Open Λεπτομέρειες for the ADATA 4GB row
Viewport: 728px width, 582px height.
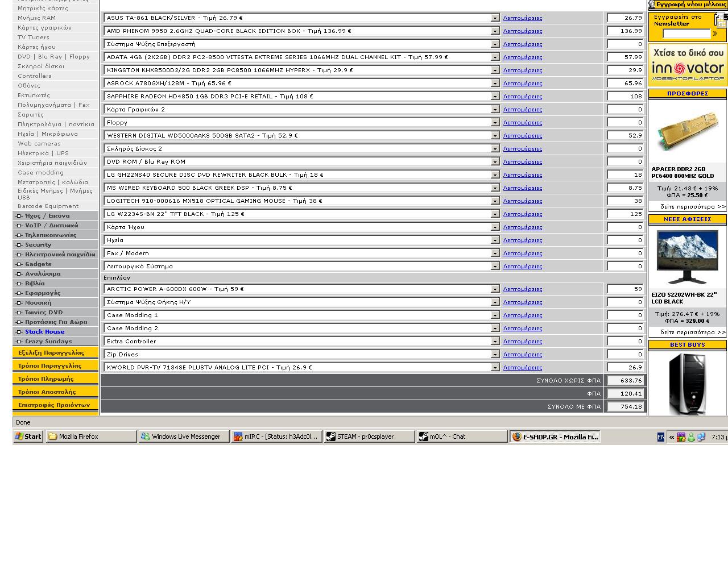pos(523,57)
